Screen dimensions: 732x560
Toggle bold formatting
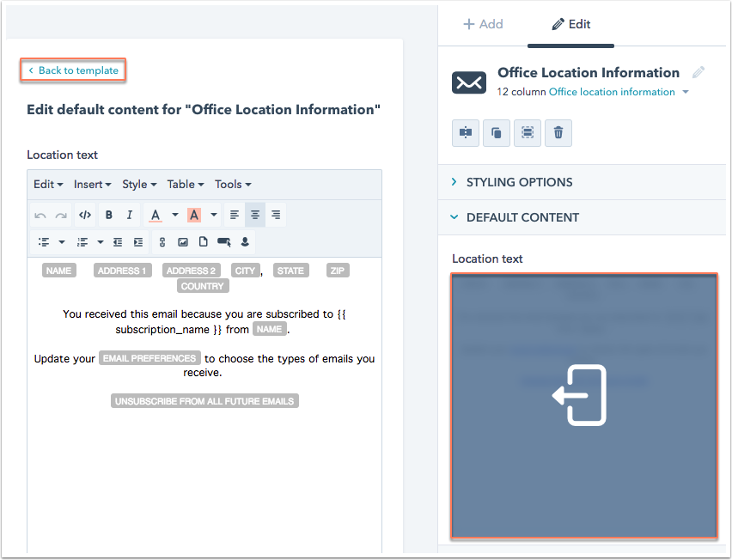109,215
